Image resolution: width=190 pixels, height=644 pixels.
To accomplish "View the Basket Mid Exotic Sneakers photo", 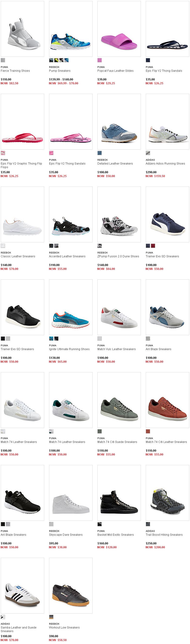I will point(119,493).
